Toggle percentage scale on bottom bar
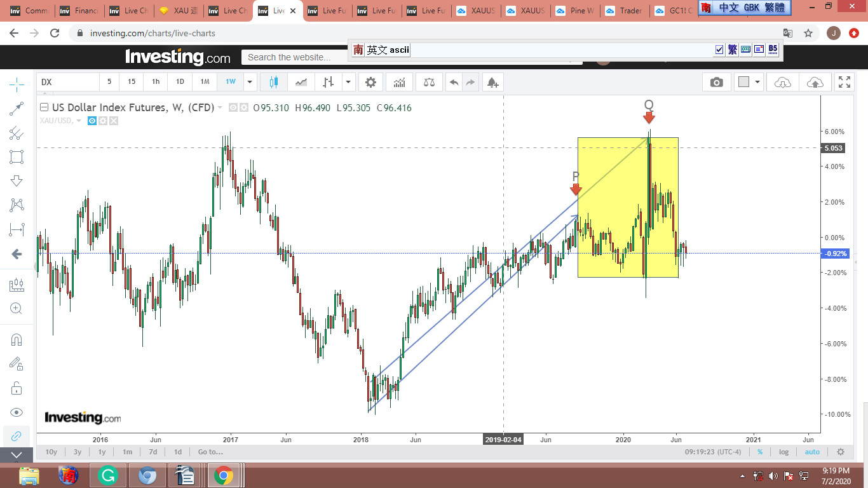Image resolution: width=868 pixels, height=488 pixels. click(759, 452)
